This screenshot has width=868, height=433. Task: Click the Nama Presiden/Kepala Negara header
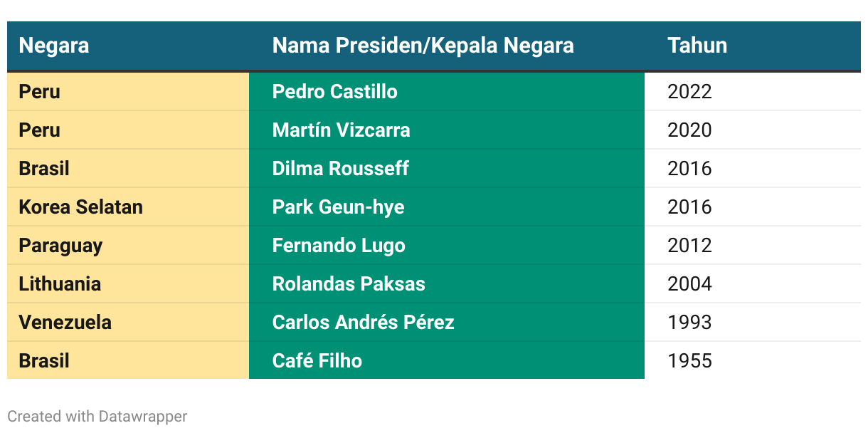pos(423,46)
